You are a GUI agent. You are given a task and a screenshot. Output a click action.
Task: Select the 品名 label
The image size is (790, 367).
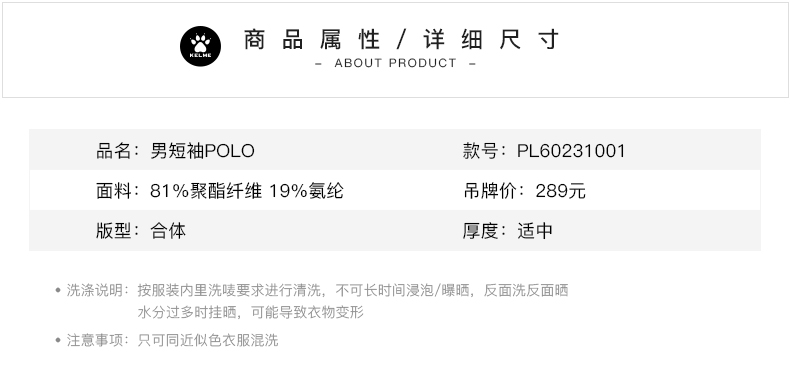point(114,151)
